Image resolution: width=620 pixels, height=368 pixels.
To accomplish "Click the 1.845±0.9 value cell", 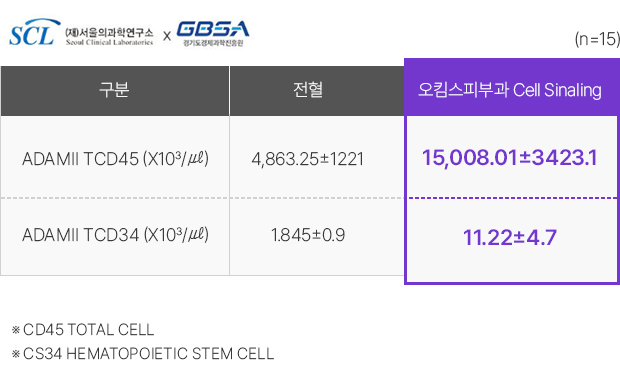I will 308,235.
